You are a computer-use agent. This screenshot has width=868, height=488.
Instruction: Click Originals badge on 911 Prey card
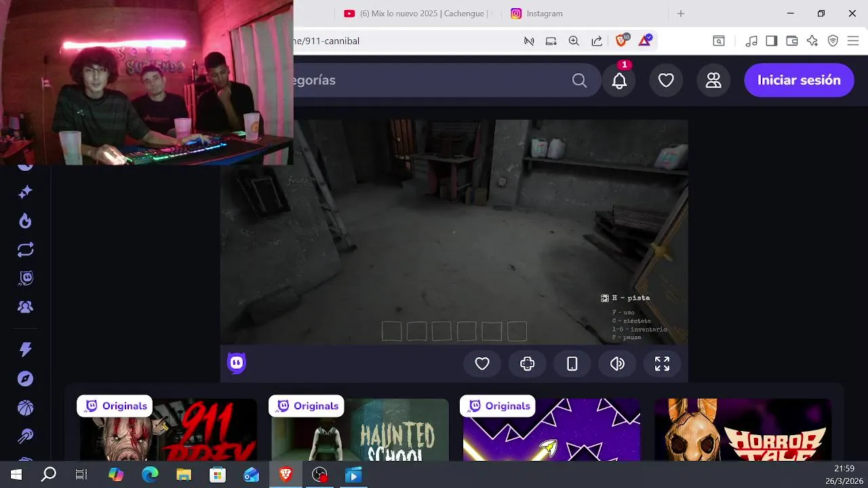[115, 406]
